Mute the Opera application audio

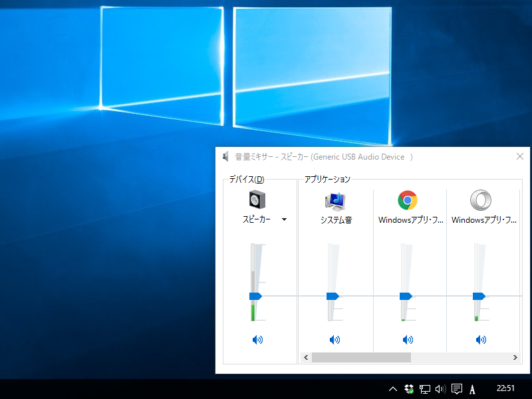[x=481, y=339]
